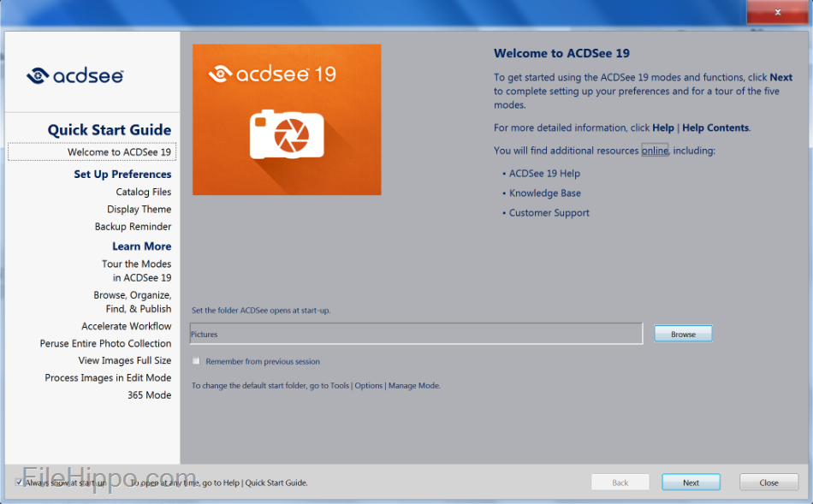Click the Browse folder button
The width and height of the screenshot is (813, 504).
[x=683, y=334]
